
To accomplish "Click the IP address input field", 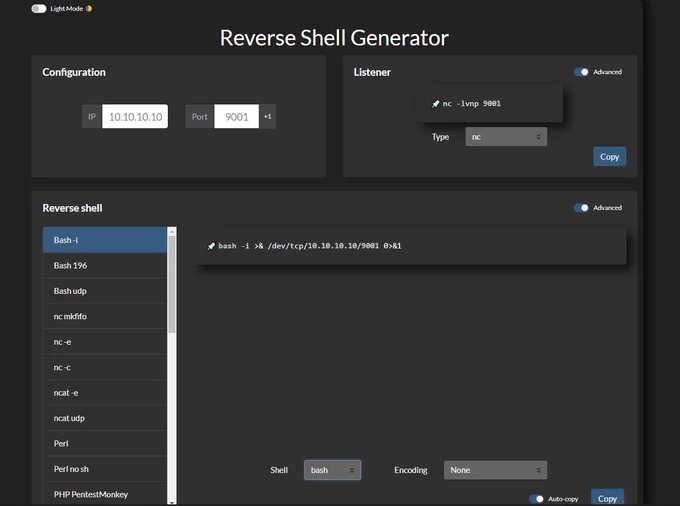I will point(135,117).
